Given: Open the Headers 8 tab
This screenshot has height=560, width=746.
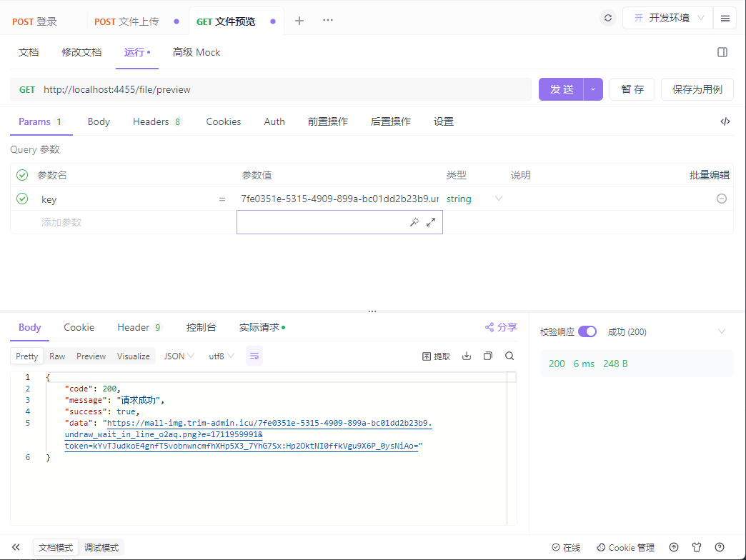Looking at the screenshot, I should (x=156, y=121).
